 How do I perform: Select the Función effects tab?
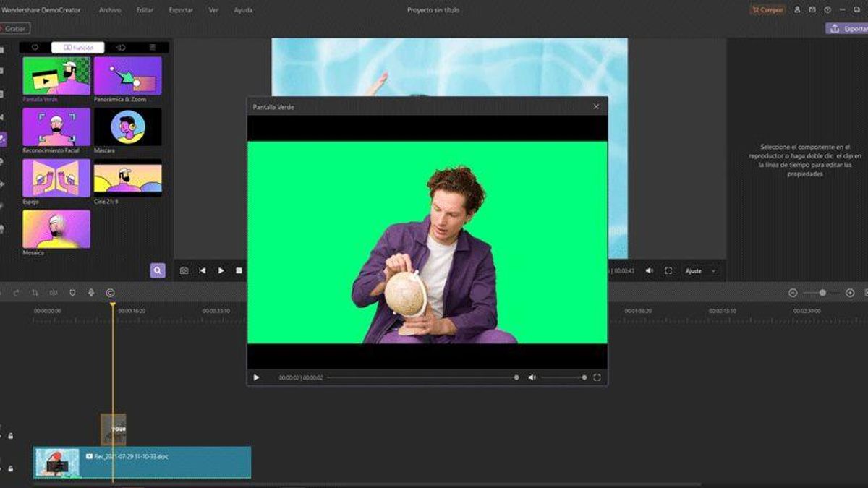[78, 47]
